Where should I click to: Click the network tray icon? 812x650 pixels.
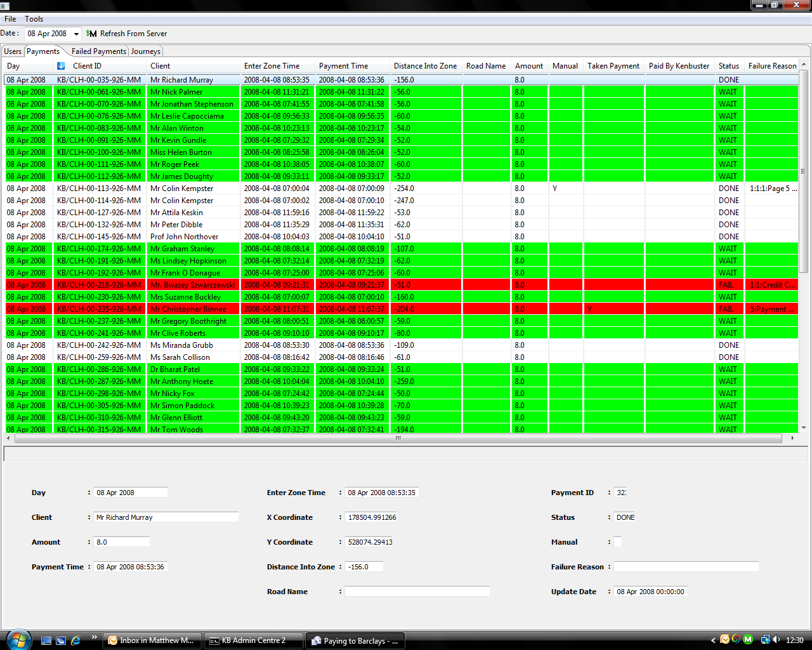click(x=765, y=640)
